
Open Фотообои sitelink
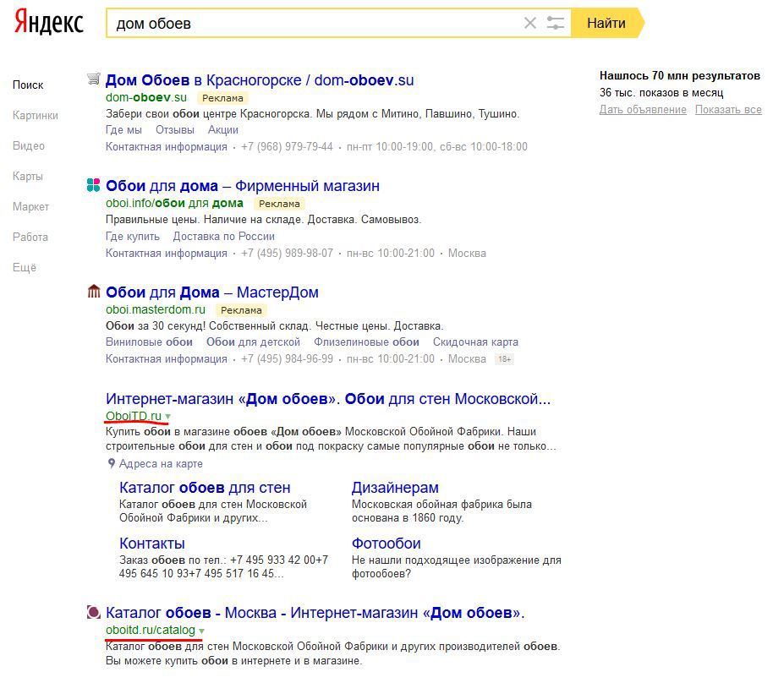[386, 543]
